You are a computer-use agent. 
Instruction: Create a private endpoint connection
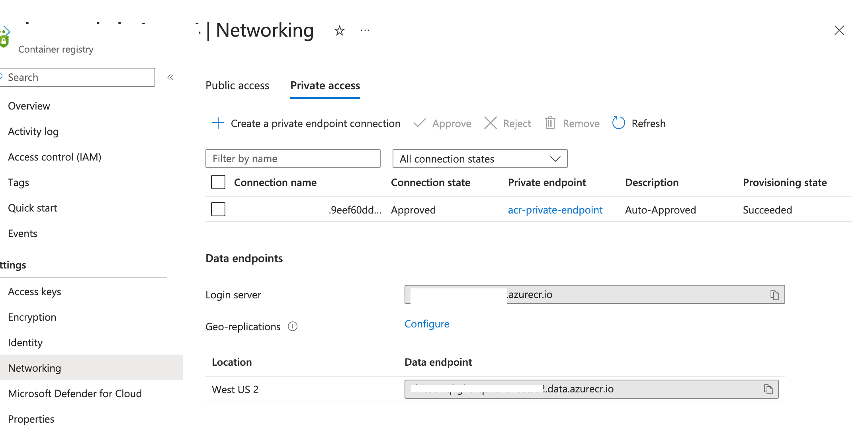pos(307,123)
